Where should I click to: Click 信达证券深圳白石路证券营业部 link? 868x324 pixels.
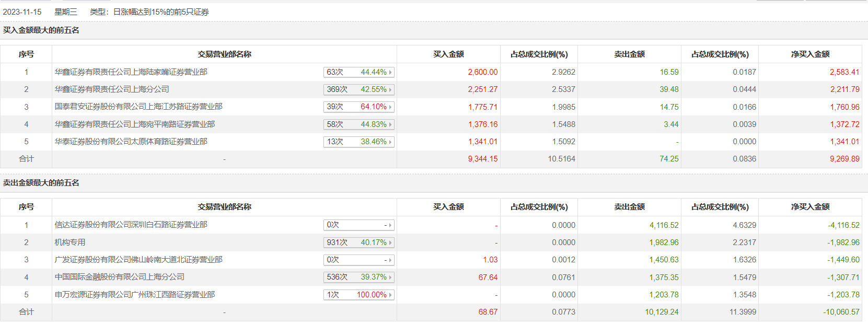[x=131, y=225]
